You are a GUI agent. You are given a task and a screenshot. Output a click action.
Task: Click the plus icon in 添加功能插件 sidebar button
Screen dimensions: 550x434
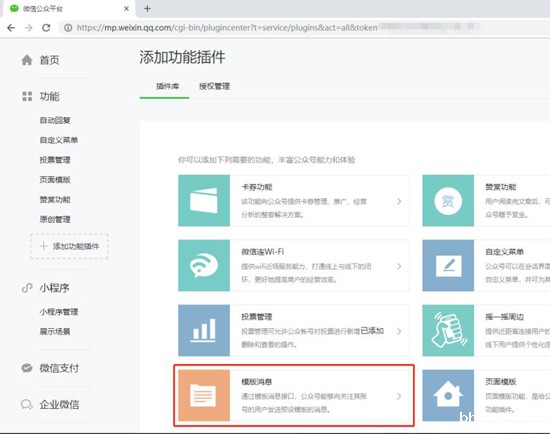click(43, 246)
